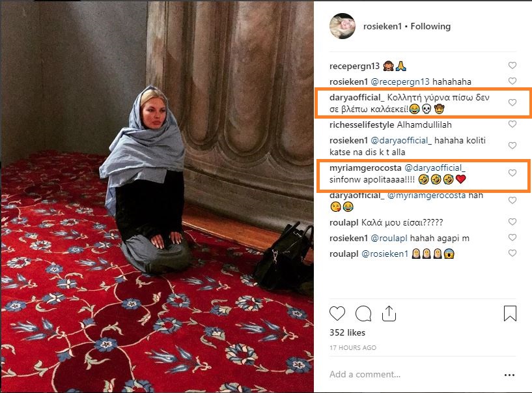
Task: Open the @myriamgerocosta mention link
Action: pos(427,196)
